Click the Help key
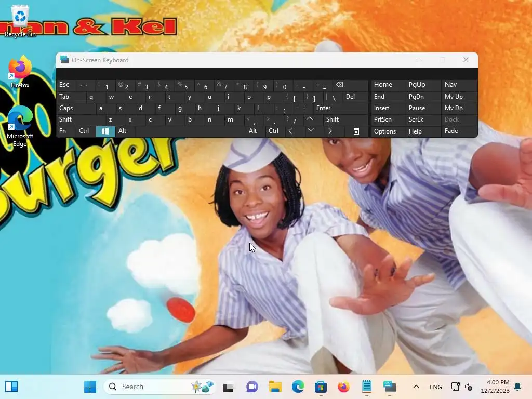Image resolution: width=532 pixels, height=399 pixels. click(423, 131)
